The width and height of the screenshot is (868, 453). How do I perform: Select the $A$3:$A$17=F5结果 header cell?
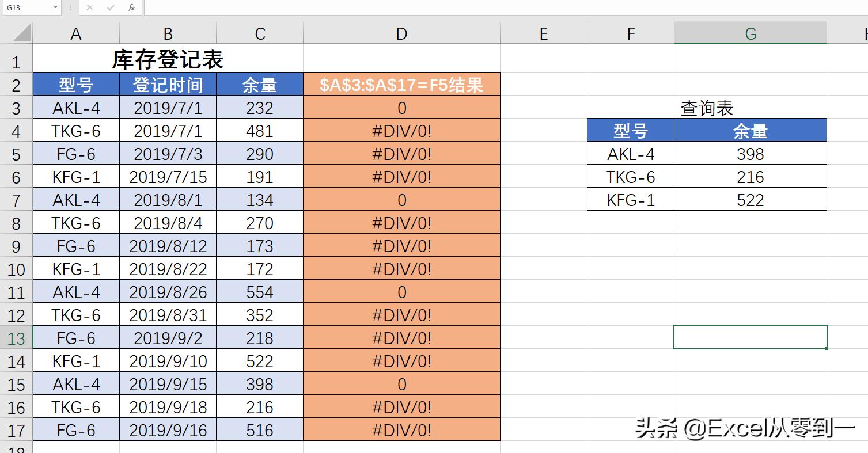[x=401, y=85]
